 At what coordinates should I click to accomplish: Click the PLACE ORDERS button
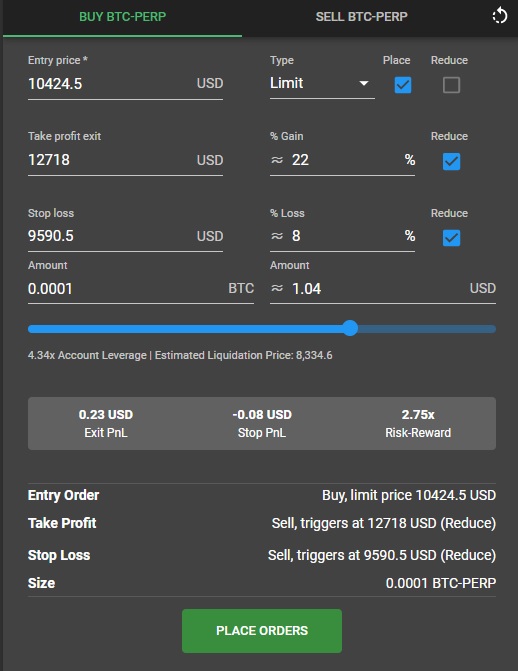tap(262, 631)
